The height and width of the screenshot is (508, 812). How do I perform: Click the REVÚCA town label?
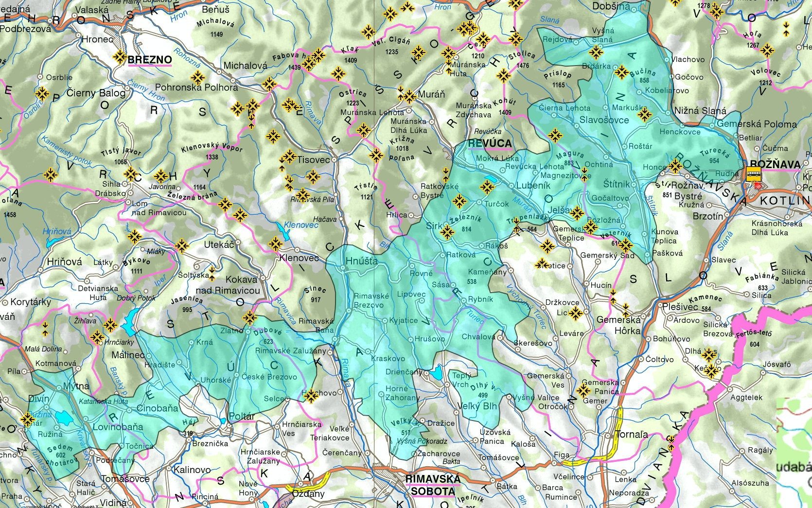tap(490, 143)
